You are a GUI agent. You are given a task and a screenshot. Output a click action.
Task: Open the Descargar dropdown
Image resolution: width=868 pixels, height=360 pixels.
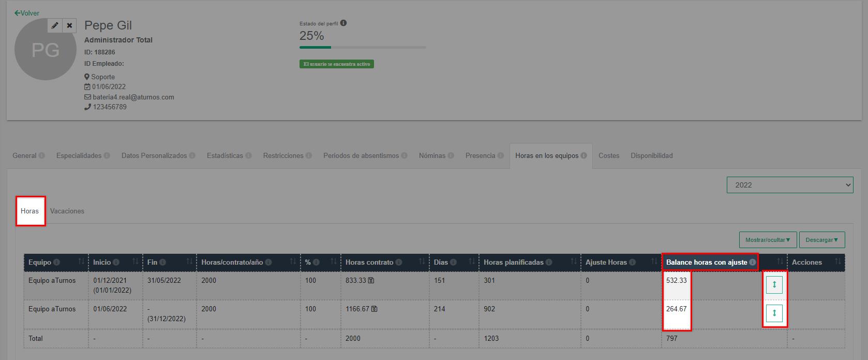821,240
